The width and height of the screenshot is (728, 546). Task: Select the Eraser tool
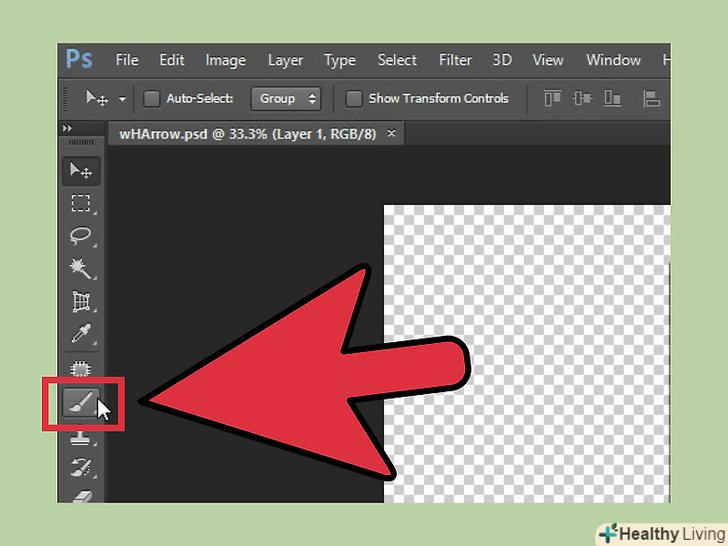tap(81, 496)
